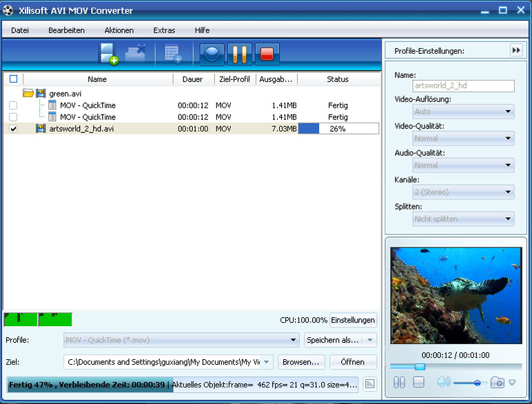Click the 26% progress bar of artsworld_2_hd.avi
Viewport: 532px width, 404px height.
pyautogui.click(x=338, y=129)
